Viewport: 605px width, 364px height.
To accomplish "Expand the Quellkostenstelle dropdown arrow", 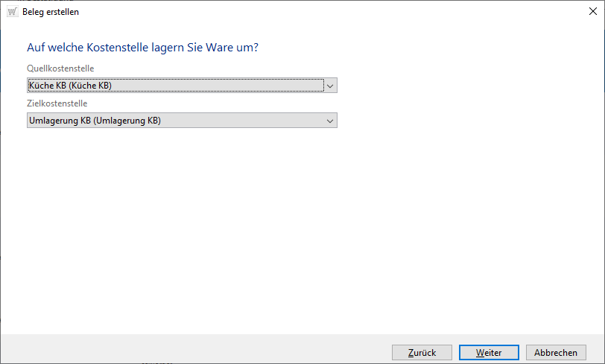I will tap(331, 86).
